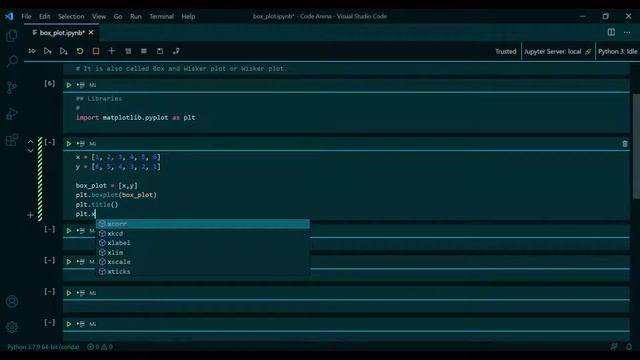Image resolution: width=640 pixels, height=360 pixels.
Task: Click run-by-line icon on the box_plot cell
Action: pyautogui.click(x=81, y=144)
